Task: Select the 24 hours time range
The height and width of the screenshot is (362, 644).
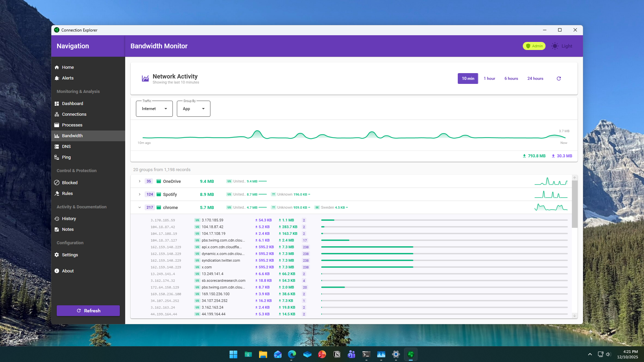Action: tap(535, 78)
